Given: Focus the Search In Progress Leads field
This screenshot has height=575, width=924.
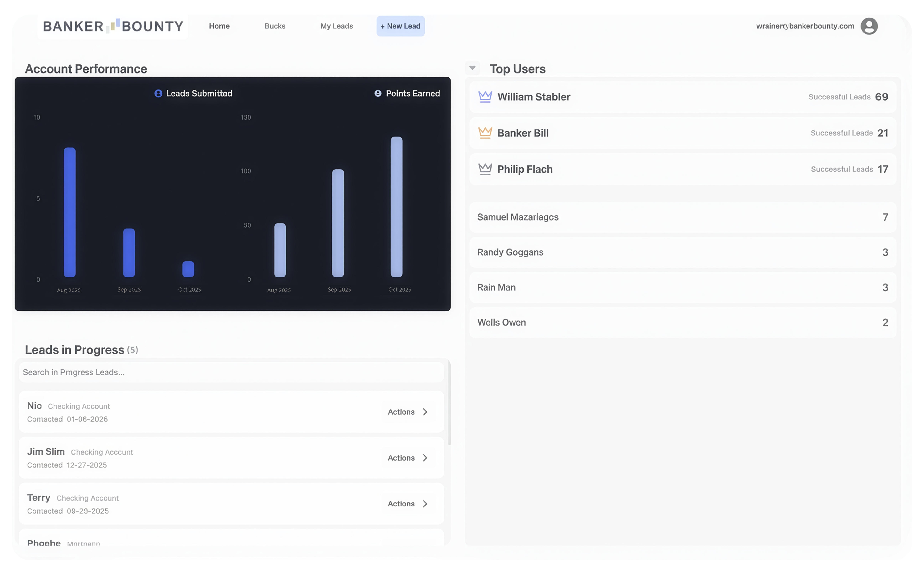Looking at the screenshot, I should coord(231,372).
